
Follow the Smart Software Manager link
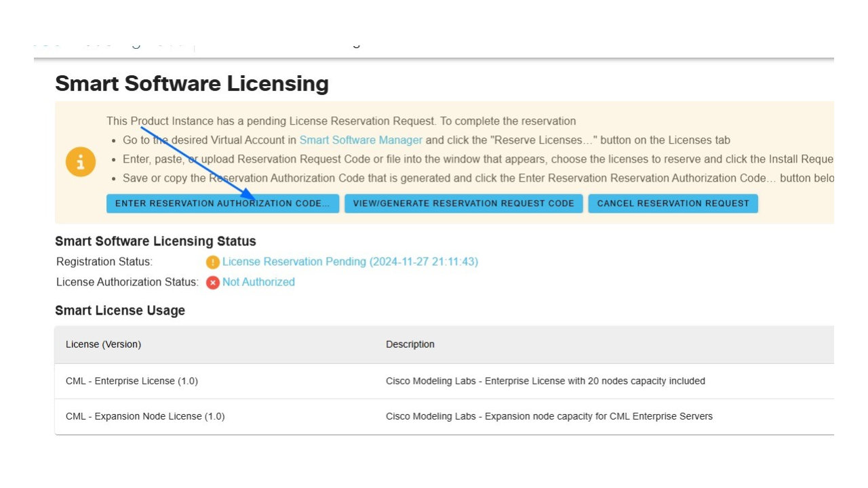click(361, 140)
